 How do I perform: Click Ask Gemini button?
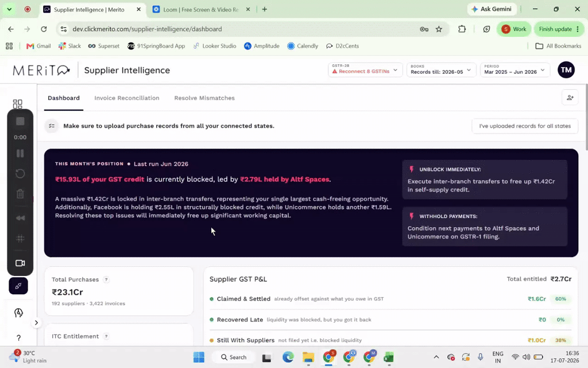(x=492, y=9)
